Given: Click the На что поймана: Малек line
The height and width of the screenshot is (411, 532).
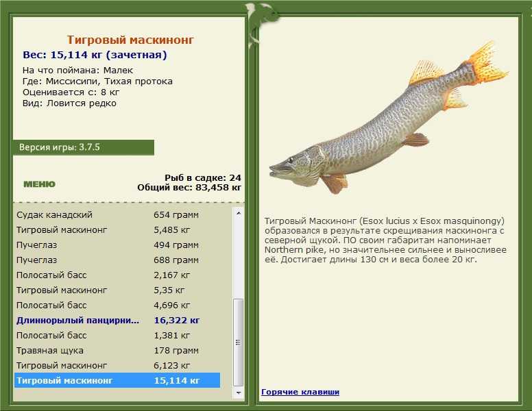Looking at the screenshot, I should tap(77, 70).
